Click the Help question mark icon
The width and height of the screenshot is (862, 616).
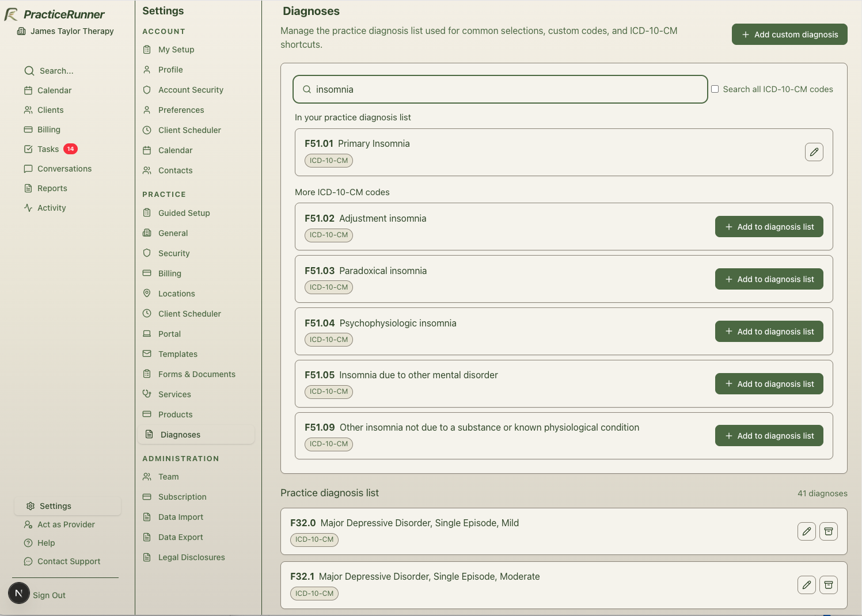(28, 543)
